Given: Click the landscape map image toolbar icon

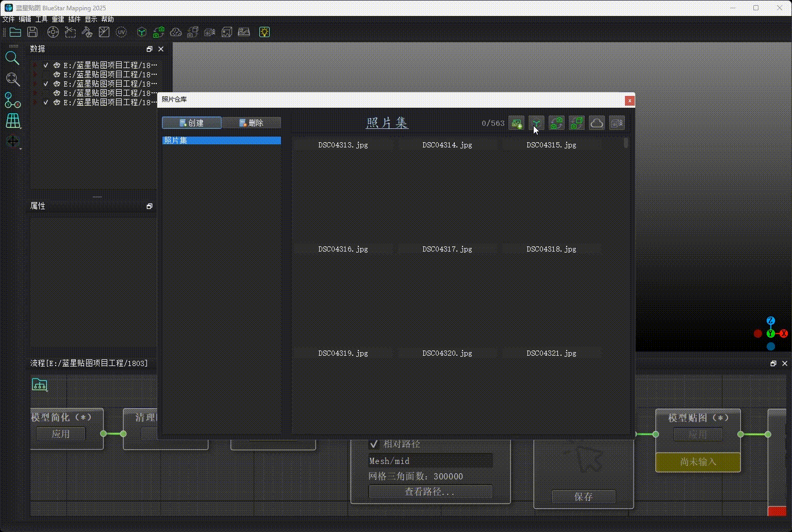Looking at the screenshot, I should [244, 32].
